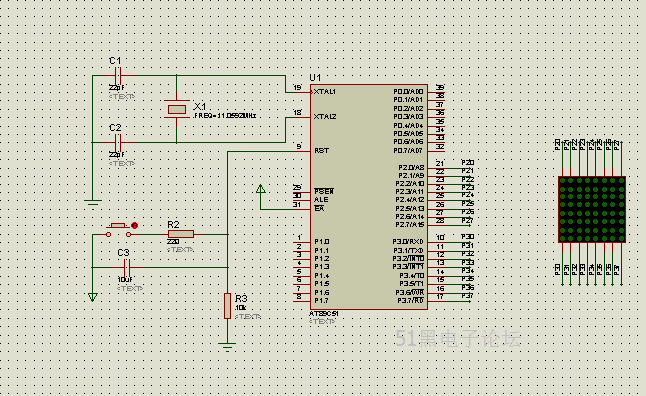Viewport: 646px width, 396px height.
Task: Click the power terminal arrow near EA pin
Action: (x=260, y=189)
